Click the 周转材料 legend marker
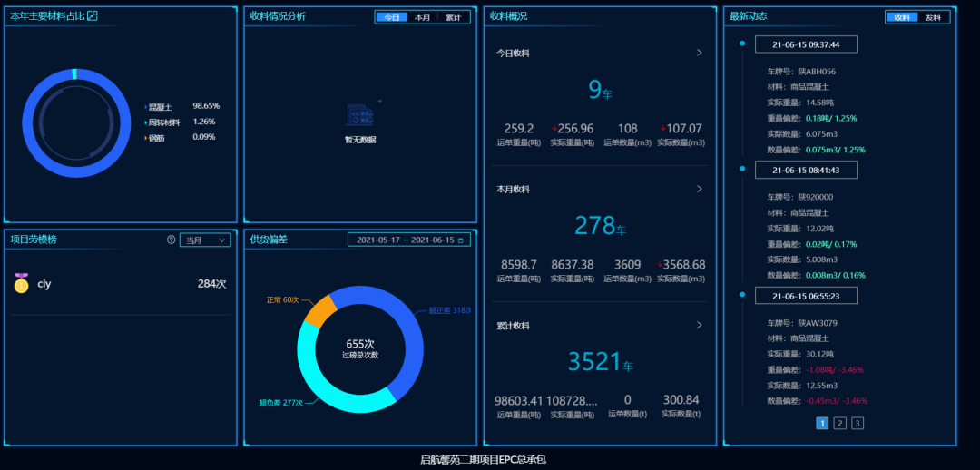 (x=146, y=122)
